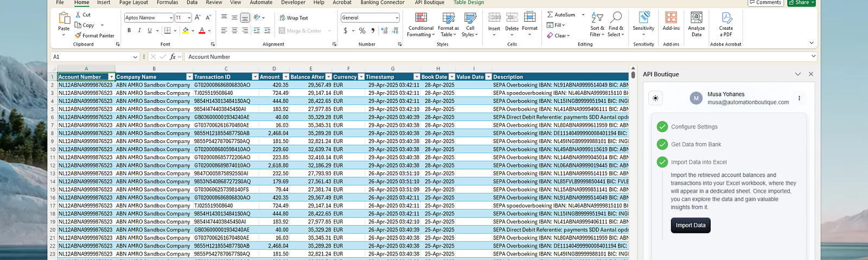Viewport: 868px width, 260px height.
Task: Click the Insert Function fx icon
Action: click(173, 56)
